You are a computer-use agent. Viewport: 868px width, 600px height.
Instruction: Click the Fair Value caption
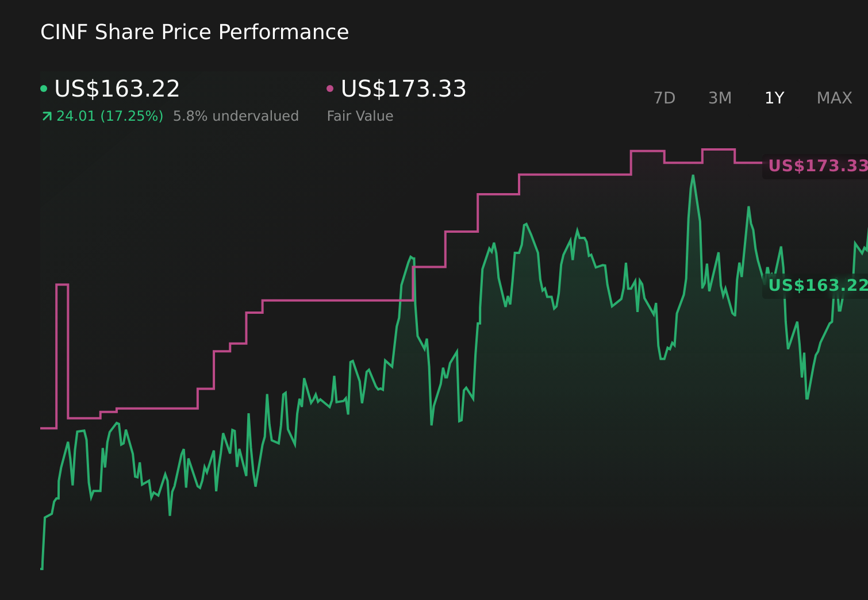tap(360, 117)
